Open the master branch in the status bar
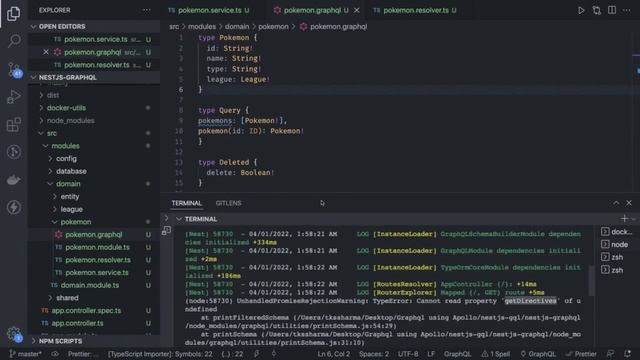Screen dimensions: 640x360 tap(26, 354)
